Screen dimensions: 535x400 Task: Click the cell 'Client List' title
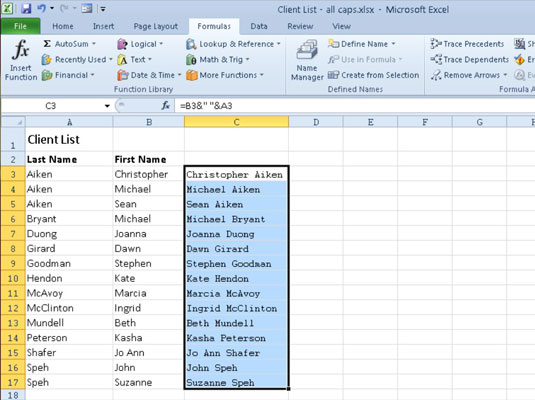click(69, 140)
